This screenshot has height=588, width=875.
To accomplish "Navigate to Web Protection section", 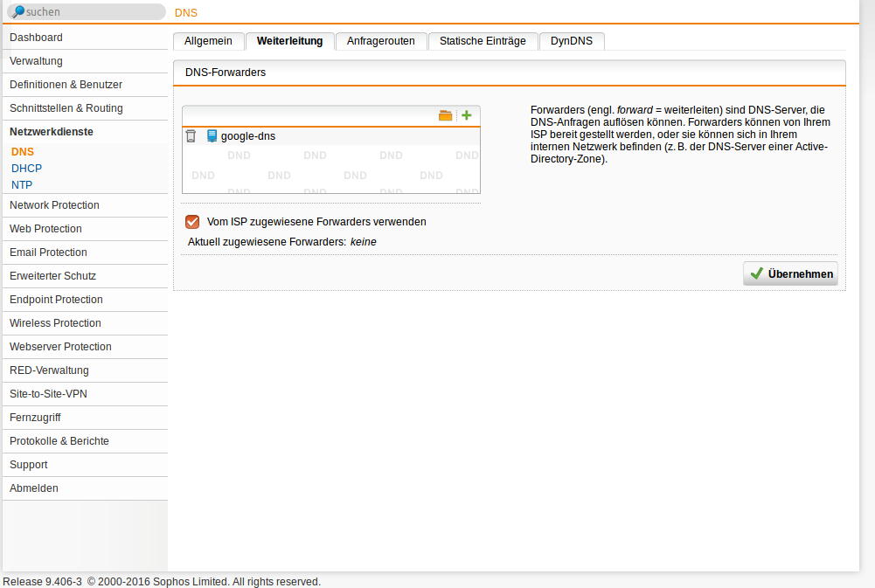I will [45, 228].
